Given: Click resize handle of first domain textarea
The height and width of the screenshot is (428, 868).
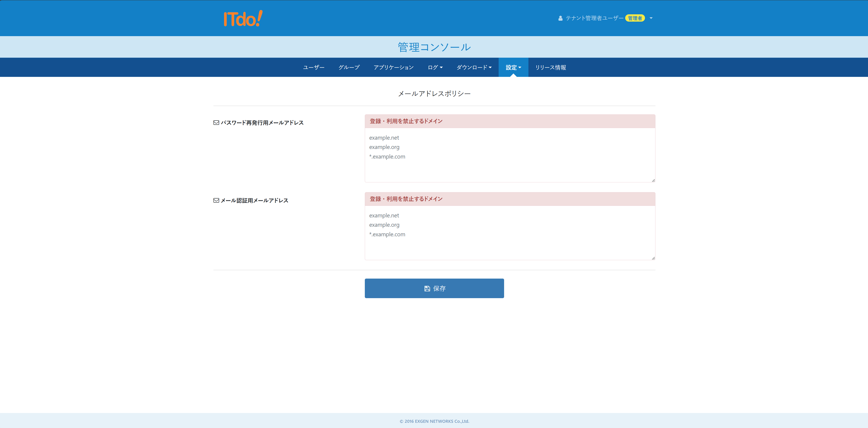Looking at the screenshot, I should click(653, 180).
